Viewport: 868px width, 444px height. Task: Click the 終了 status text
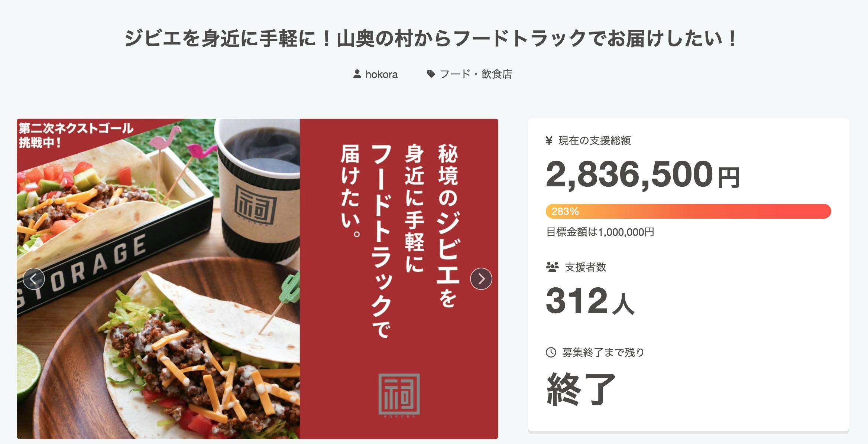point(581,389)
